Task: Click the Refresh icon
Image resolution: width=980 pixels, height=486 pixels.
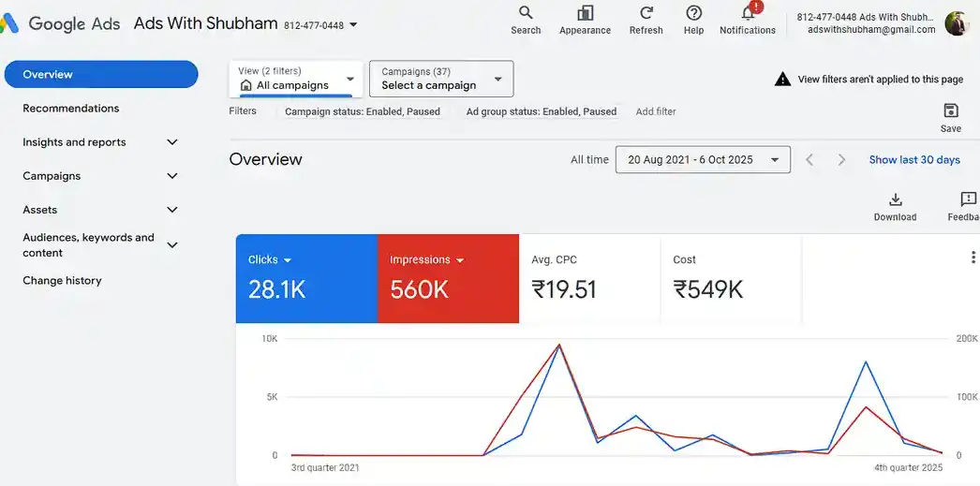Action: coord(646,12)
